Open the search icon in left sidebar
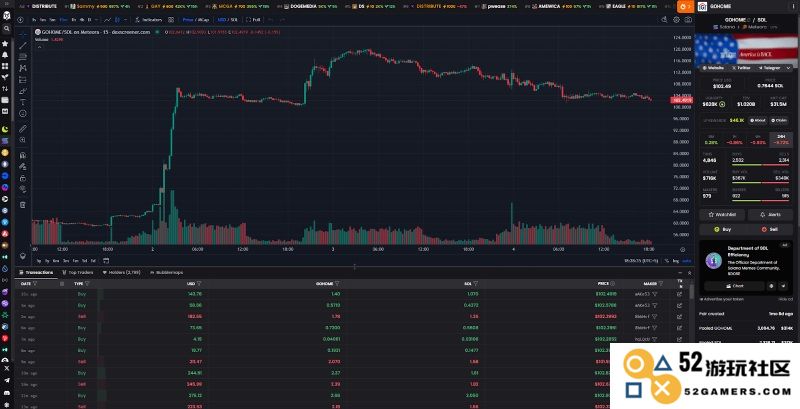Screen dimensions: 800x409 coord(6,29)
